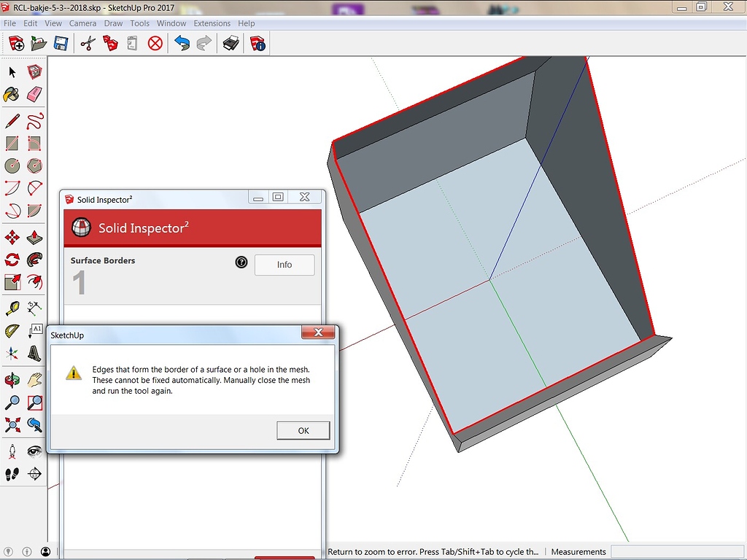Pick the Eraser tool
Image resolution: width=747 pixels, height=560 pixels.
(33, 93)
